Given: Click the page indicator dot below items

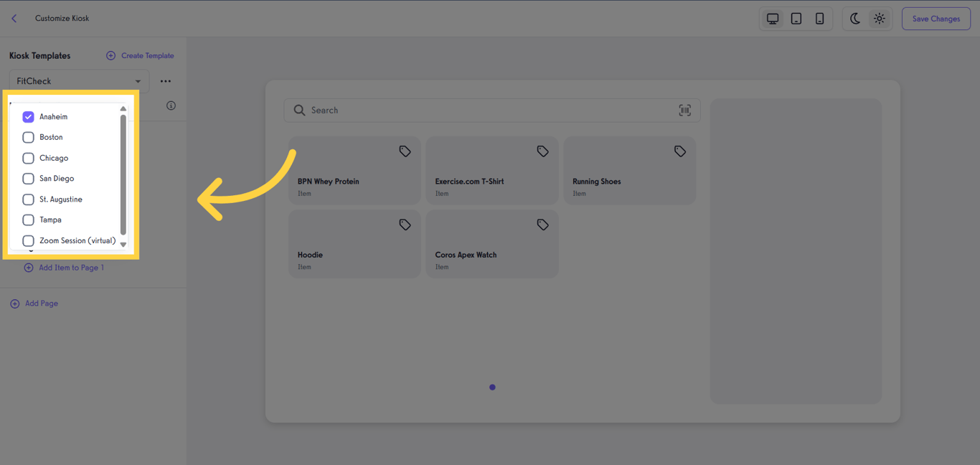Looking at the screenshot, I should (x=492, y=387).
